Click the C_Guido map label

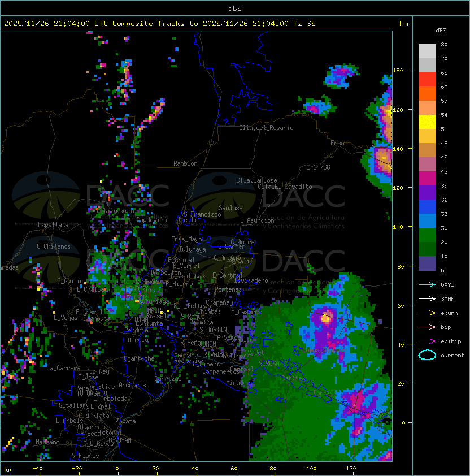(x=69, y=281)
